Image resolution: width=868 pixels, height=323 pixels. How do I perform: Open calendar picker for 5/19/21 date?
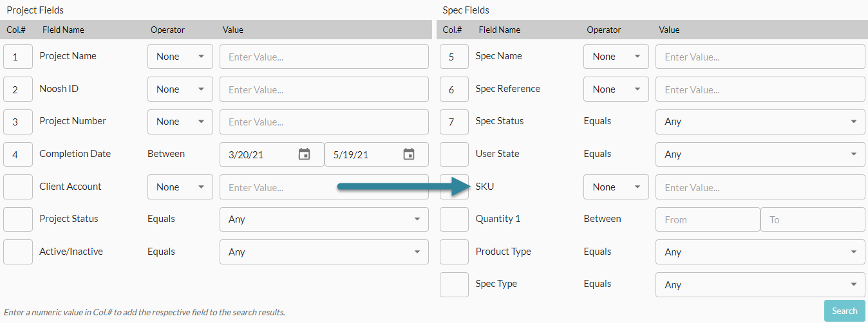(x=409, y=154)
